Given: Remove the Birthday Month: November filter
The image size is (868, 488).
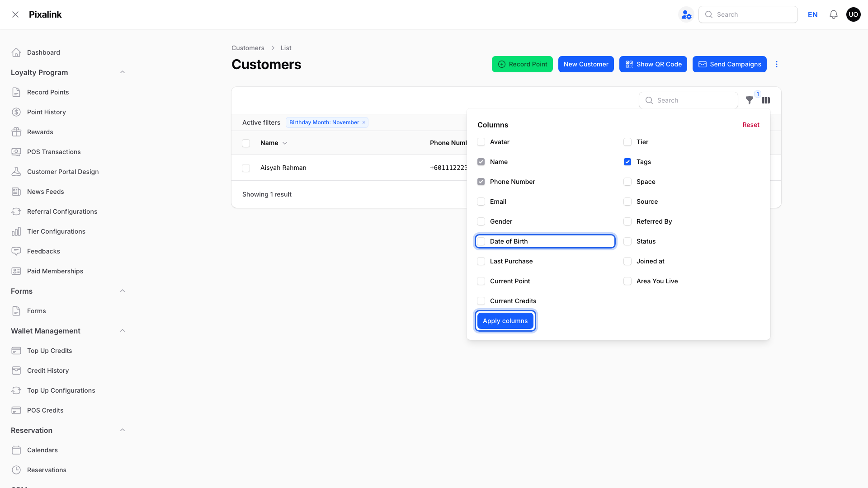Looking at the screenshot, I should [364, 122].
